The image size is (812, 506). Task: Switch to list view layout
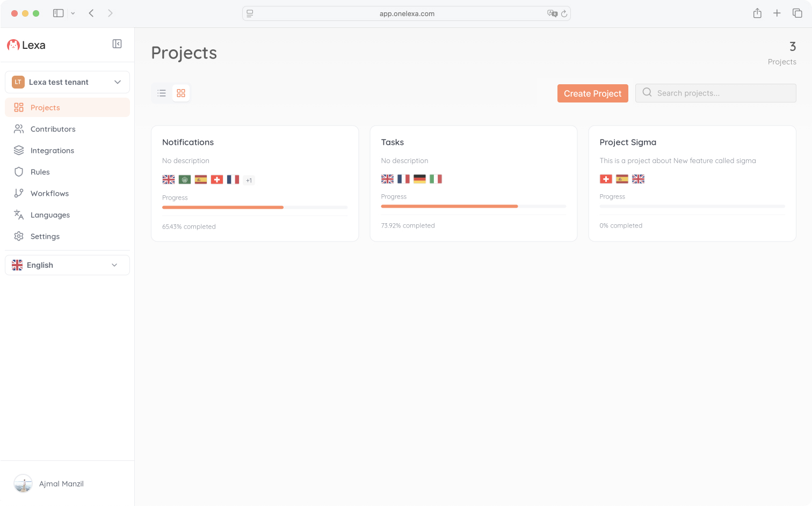162,93
